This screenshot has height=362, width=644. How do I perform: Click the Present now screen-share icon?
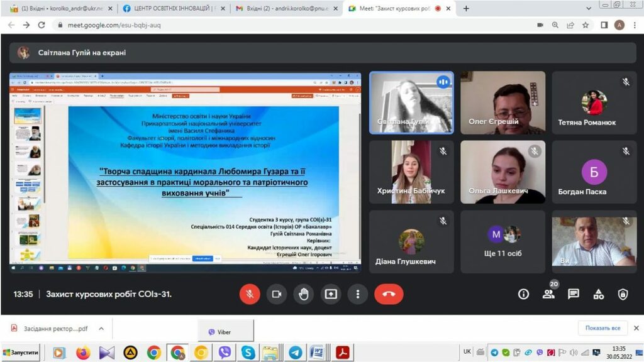pyautogui.click(x=331, y=294)
